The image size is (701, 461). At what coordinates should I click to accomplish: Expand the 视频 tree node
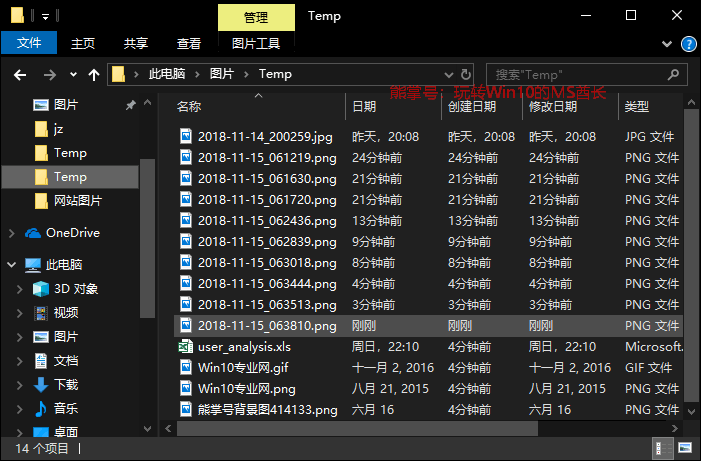[x=20, y=313]
